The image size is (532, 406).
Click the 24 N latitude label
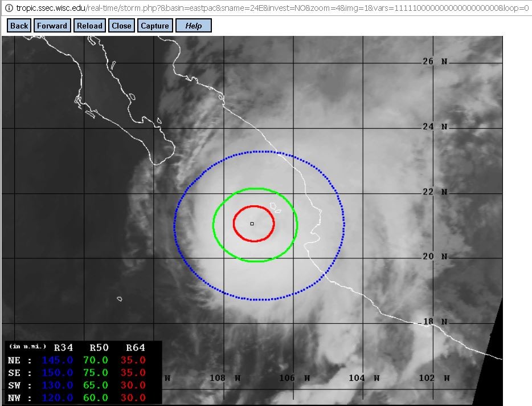coord(435,127)
